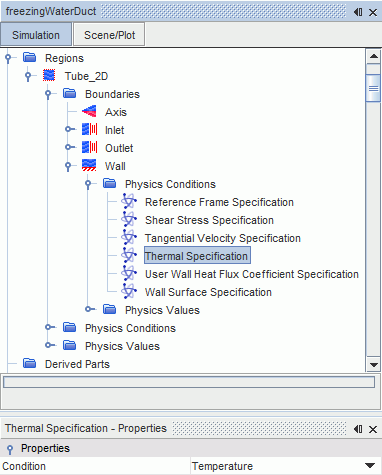Select the Regions tree label
Viewport: 382px width, 475px height.
click(x=64, y=58)
